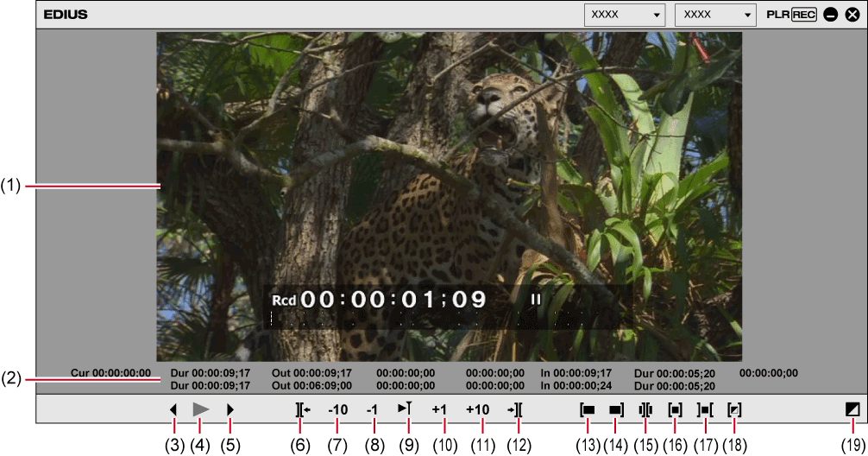Trim back one frame with -1
Viewport: 868px width, 456px height.
click(374, 409)
